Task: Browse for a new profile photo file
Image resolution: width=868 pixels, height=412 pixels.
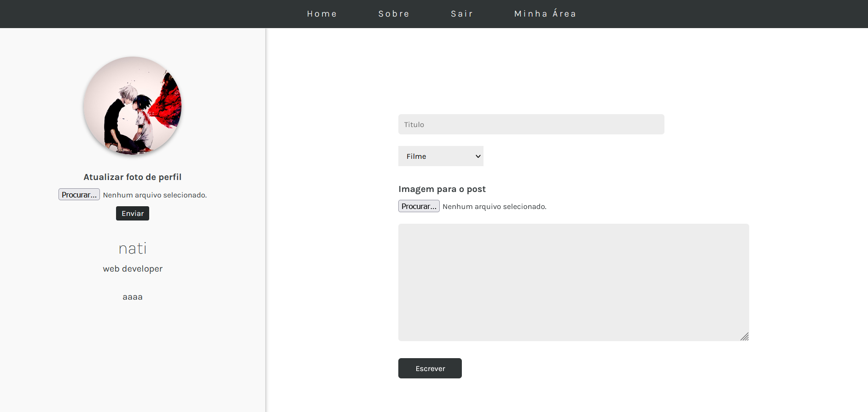Action: (x=79, y=195)
